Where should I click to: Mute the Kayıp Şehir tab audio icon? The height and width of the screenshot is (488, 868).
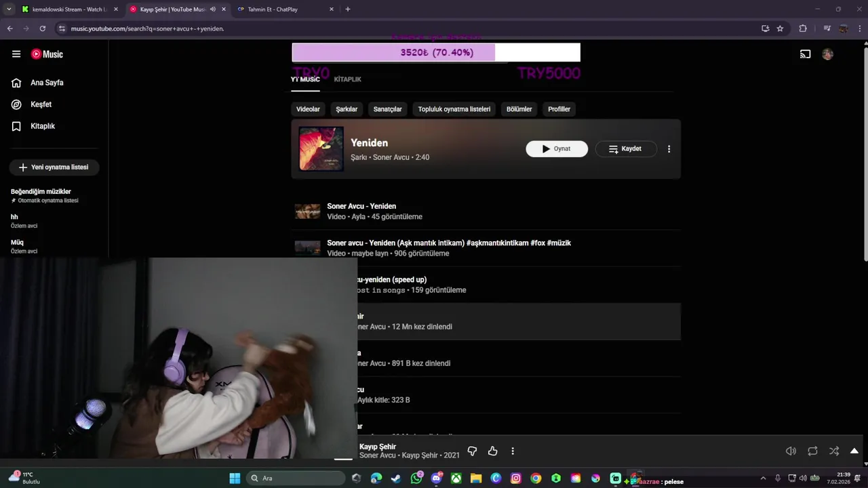[213, 9]
